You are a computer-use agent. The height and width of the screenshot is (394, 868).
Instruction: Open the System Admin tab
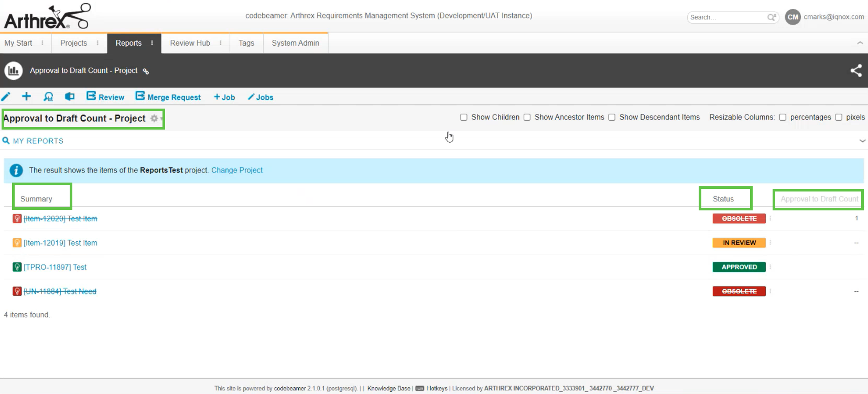click(295, 43)
